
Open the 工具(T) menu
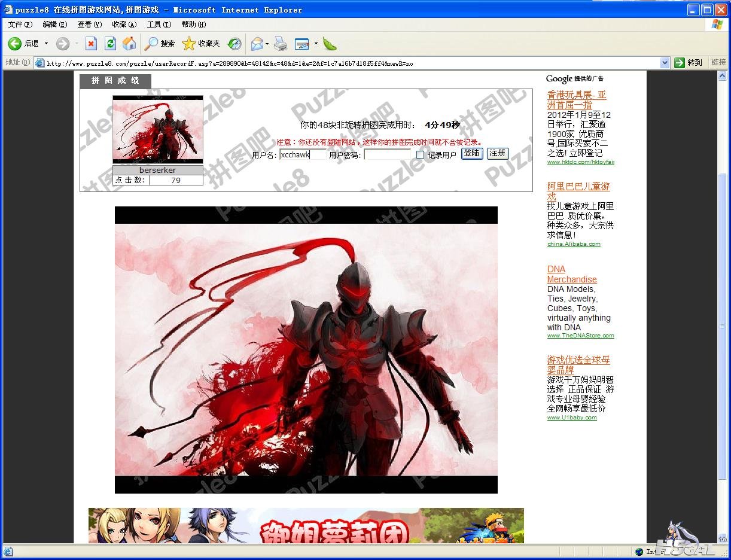[159, 25]
